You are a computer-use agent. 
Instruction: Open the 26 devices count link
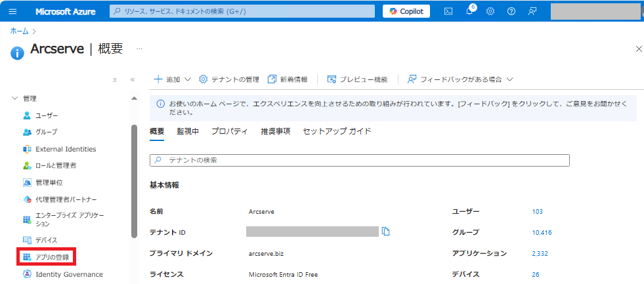[x=536, y=275]
